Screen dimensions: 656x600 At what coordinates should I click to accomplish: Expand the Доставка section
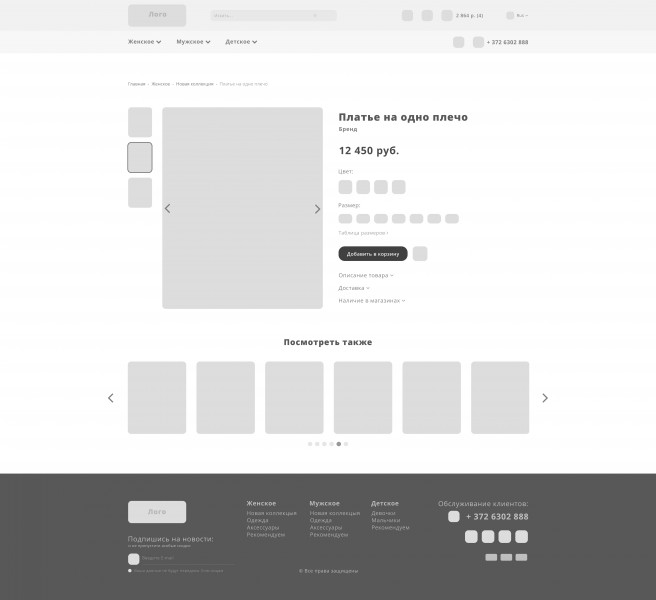(x=354, y=288)
